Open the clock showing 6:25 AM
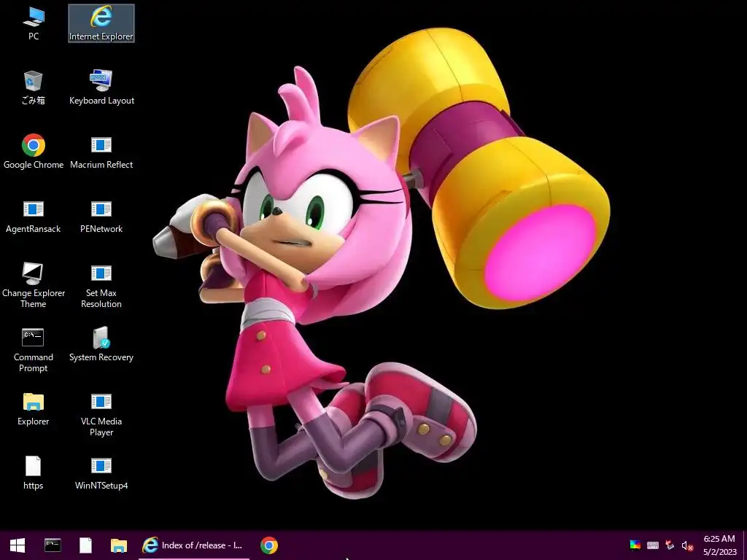Image resolution: width=747 pixels, height=560 pixels. pyautogui.click(x=719, y=545)
